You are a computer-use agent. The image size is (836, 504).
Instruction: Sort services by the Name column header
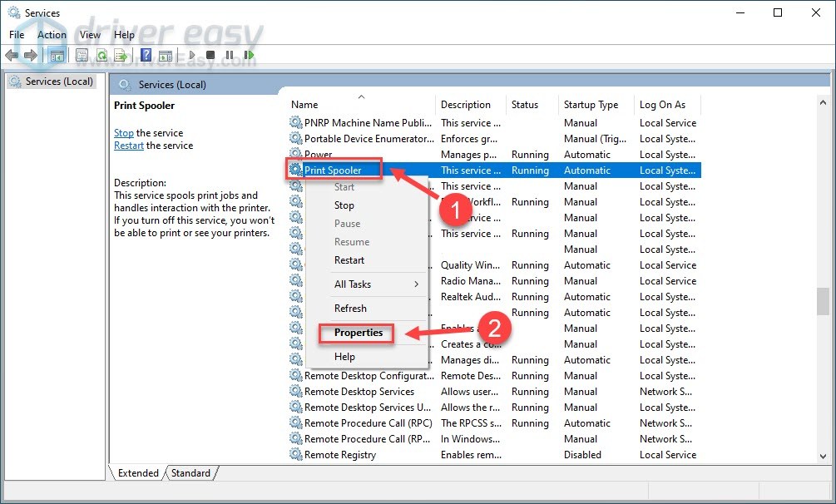pos(304,105)
